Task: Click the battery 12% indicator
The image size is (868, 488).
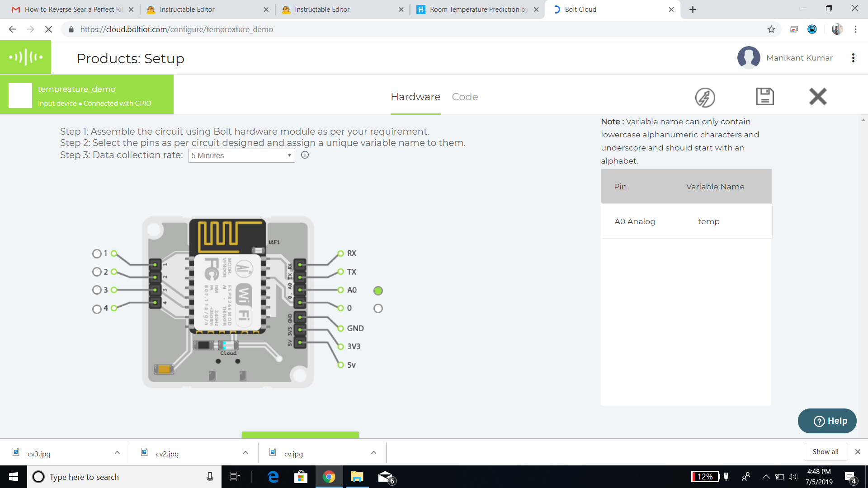Action: [x=705, y=477]
